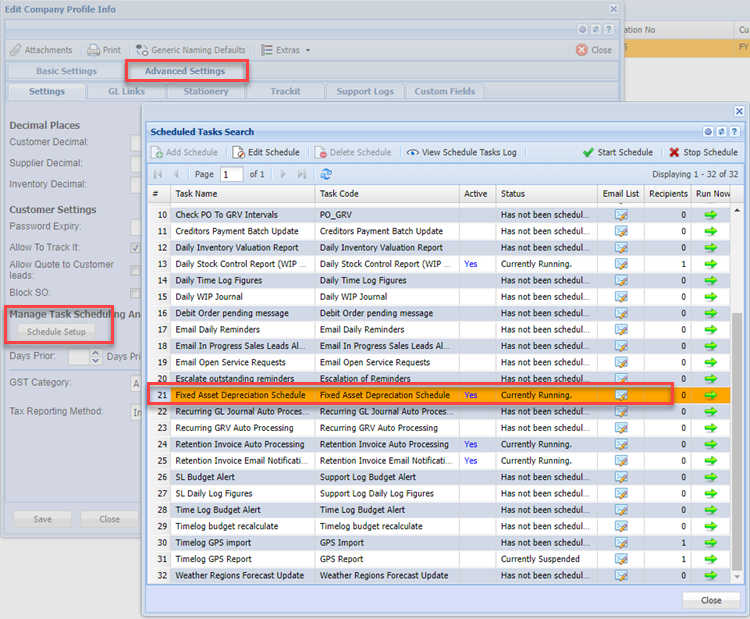Screen dimensions: 750x619
Task: Click Edit Schedule in the toolbar
Action: [x=265, y=152]
